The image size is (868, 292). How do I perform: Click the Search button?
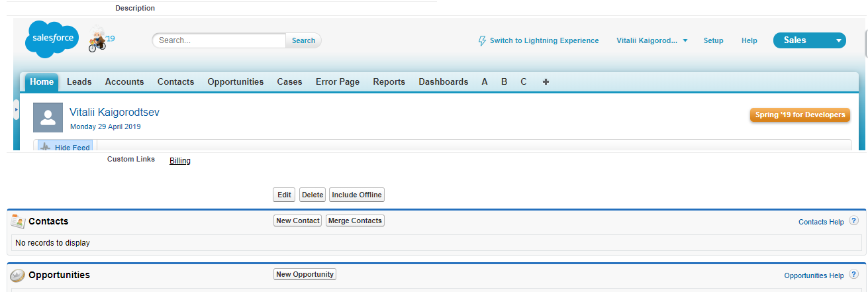pos(303,40)
